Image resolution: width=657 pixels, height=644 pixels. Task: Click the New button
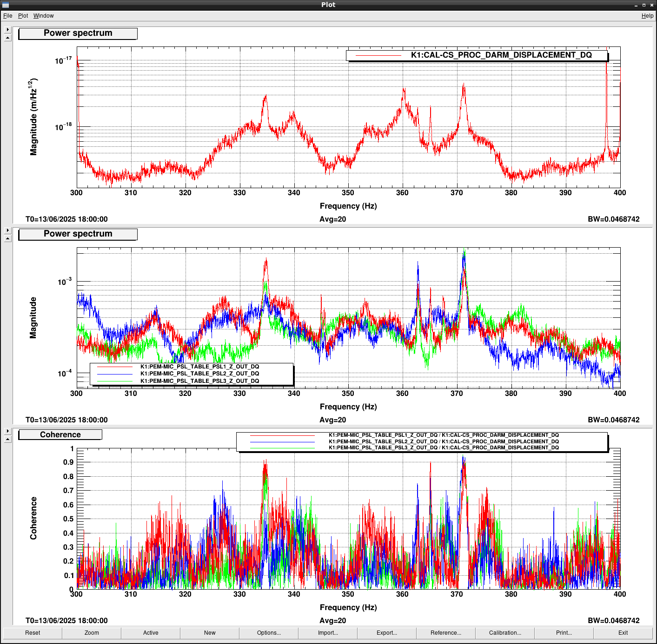tap(210, 633)
